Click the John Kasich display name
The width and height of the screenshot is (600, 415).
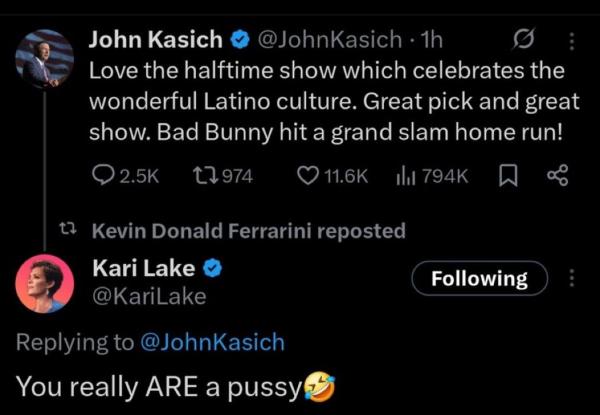tap(155, 41)
